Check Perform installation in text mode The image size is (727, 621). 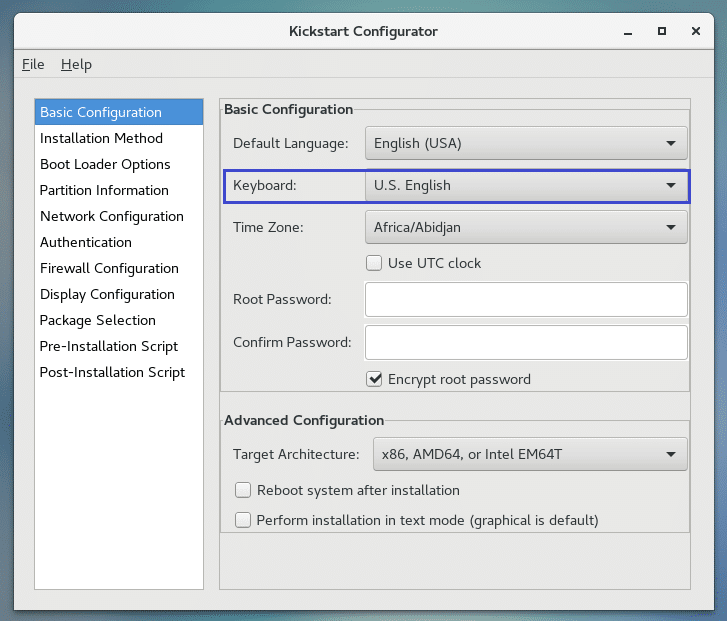point(243,520)
